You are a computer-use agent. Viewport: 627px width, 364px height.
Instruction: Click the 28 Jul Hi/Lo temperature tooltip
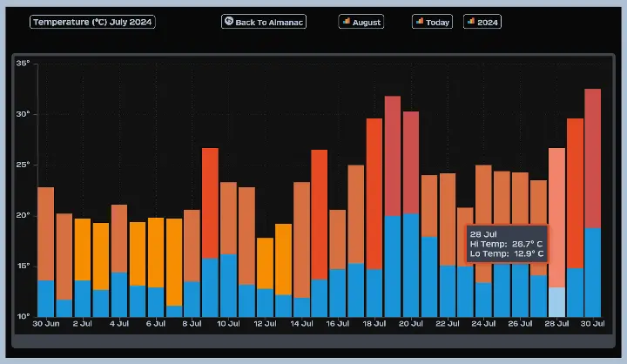pyautogui.click(x=507, y=244)
